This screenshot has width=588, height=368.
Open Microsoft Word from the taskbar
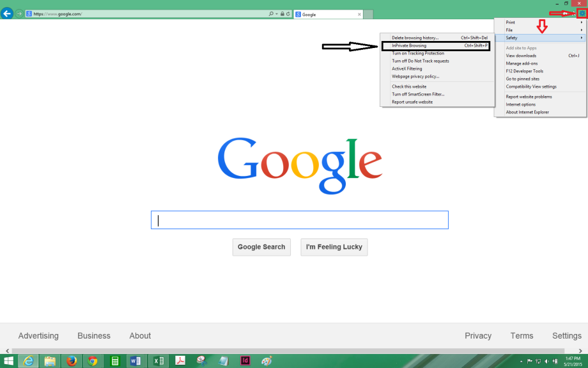coord(135,361)
